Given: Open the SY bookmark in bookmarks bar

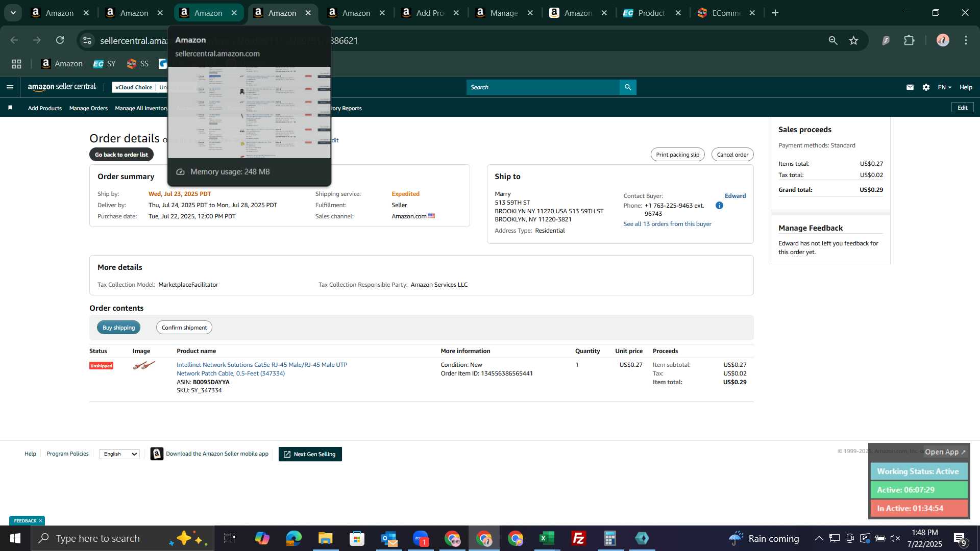Looking at the screenshot, I should 105,64.
